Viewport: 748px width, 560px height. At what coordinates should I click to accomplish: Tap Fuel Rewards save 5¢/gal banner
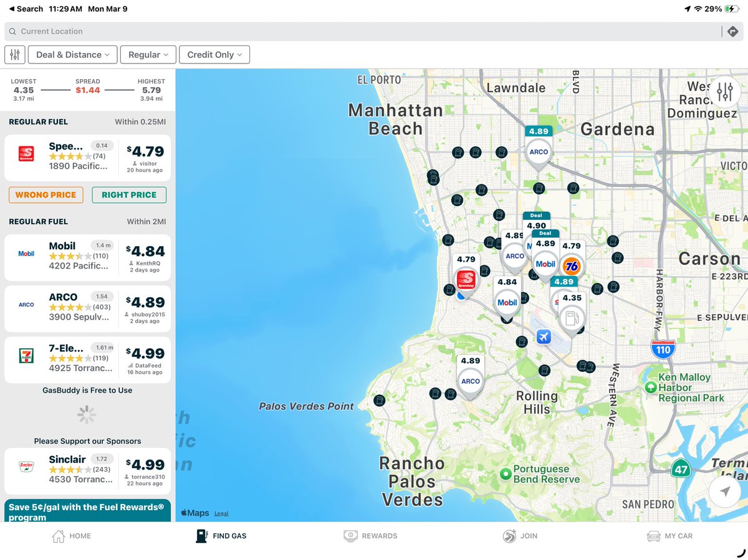coord(87,511)
